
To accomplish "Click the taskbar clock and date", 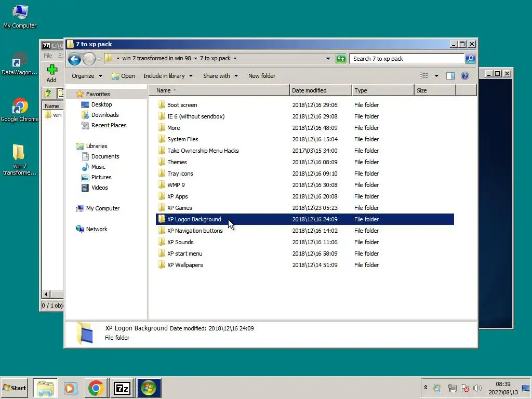I will click(503, 388).
